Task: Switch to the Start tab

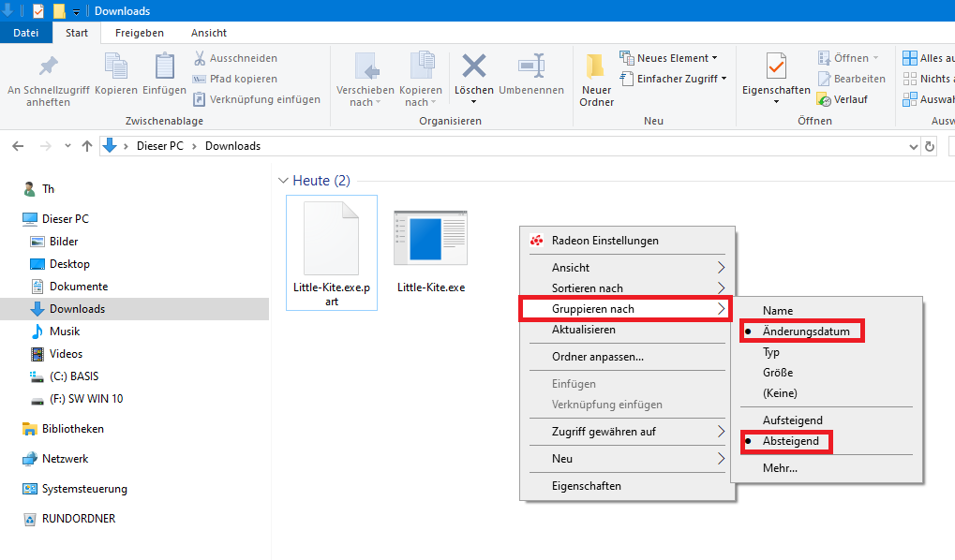Action: click(x=77, y=33)
